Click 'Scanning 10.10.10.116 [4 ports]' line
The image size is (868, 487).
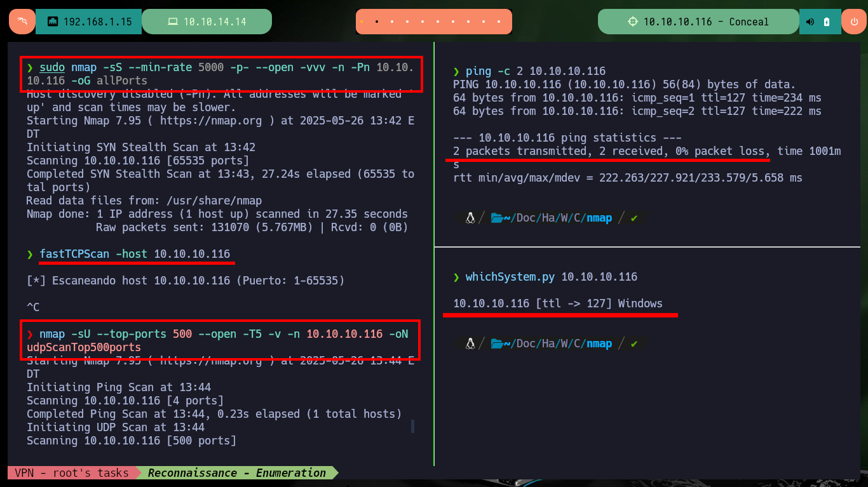(125, 401)
